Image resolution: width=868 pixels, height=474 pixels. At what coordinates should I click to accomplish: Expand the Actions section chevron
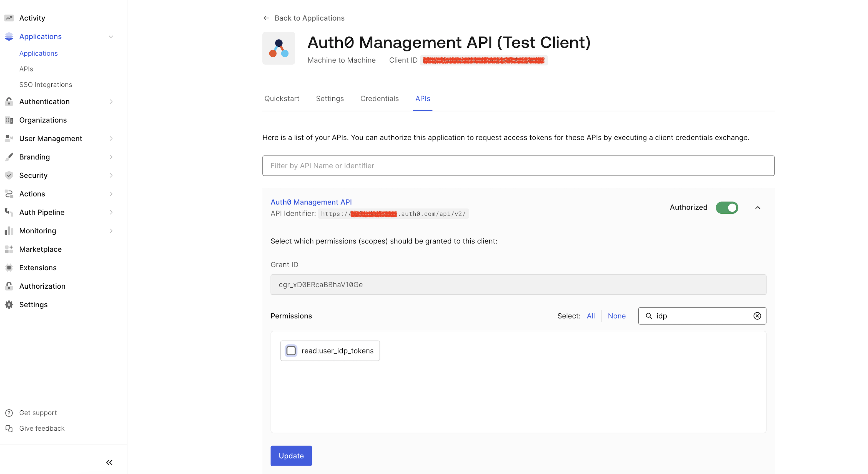111,194
